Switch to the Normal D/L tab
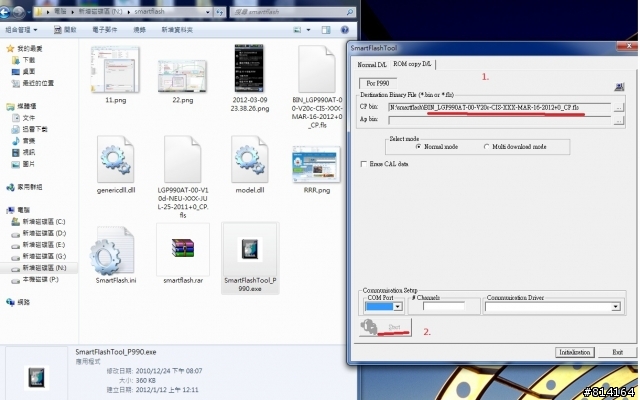This screenshot has height=400, width=640. pos(372,64)
